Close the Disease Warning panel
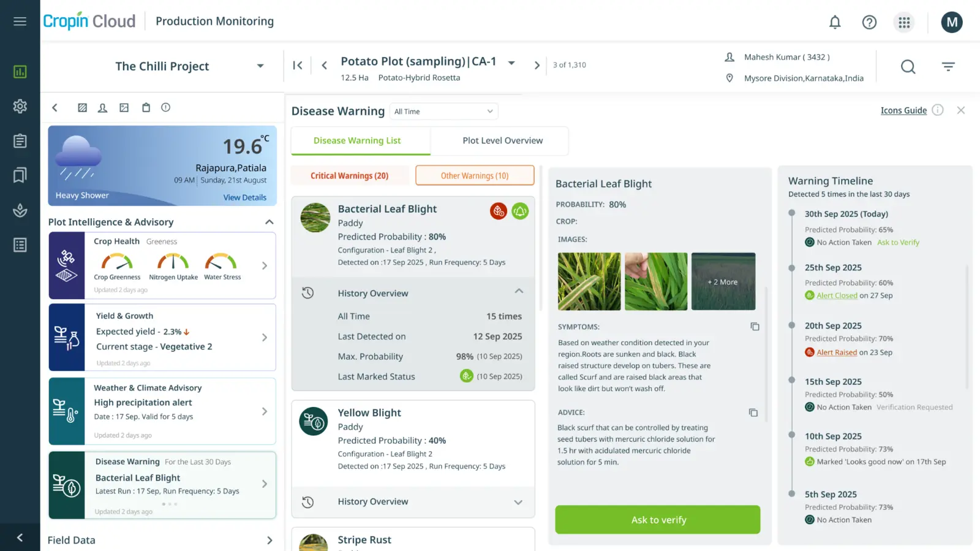 tap(961, 110)
